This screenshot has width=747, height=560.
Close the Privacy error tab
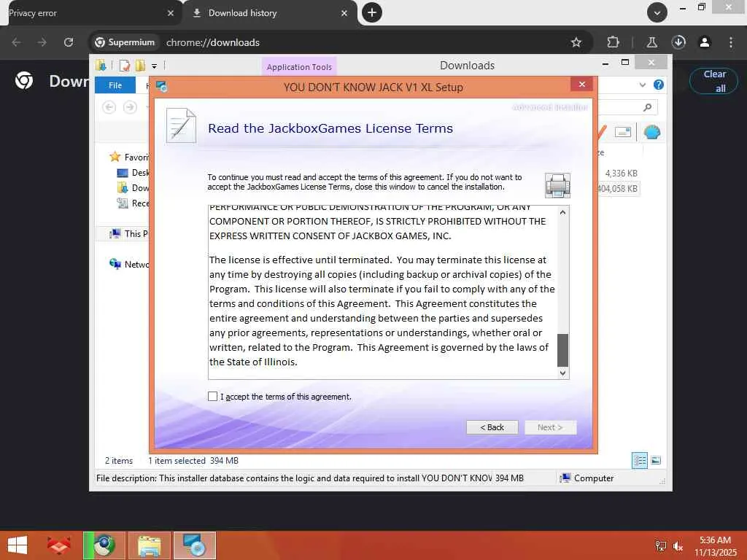(x=171, y=13)
